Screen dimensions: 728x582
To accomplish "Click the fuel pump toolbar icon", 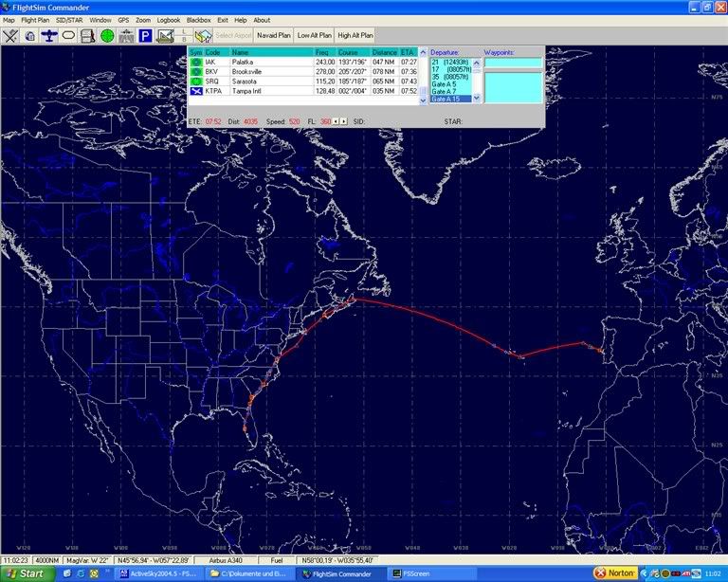I will click(88, 35).
